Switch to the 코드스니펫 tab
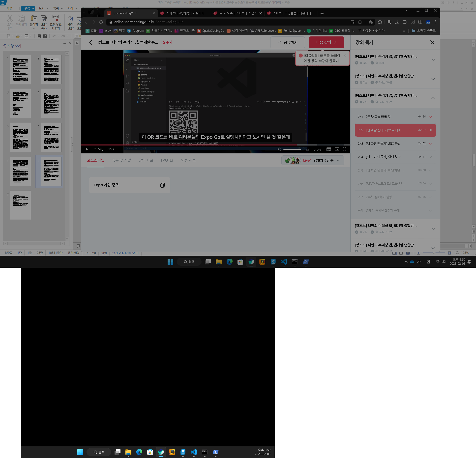Image resolution: width=476 pixels, height=458 pixels. pos(96,160)
